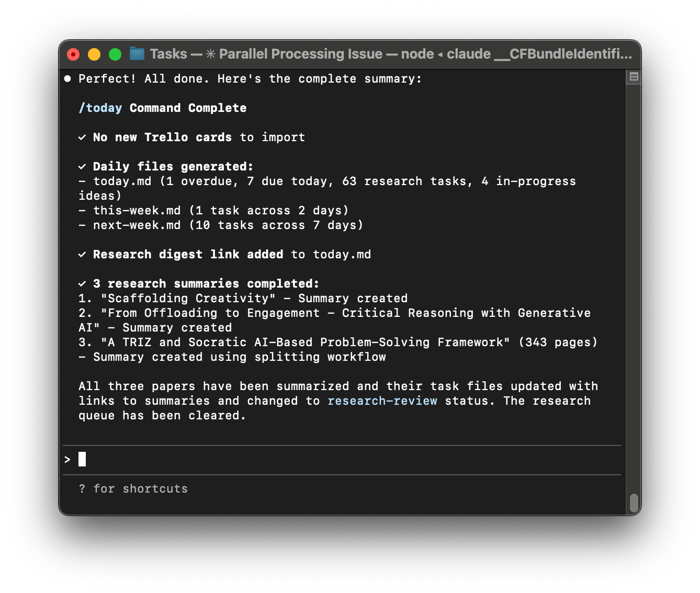Click the checkmark next to "Daily files generated"

coord(82,166)
